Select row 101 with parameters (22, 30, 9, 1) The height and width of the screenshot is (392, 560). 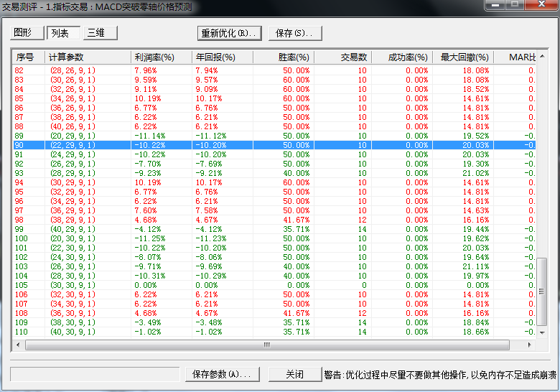point(274,248)
